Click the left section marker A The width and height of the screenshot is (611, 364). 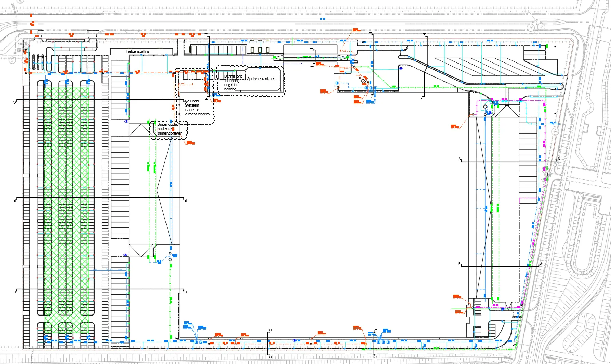pyautogui.click(x=460, y=159)
